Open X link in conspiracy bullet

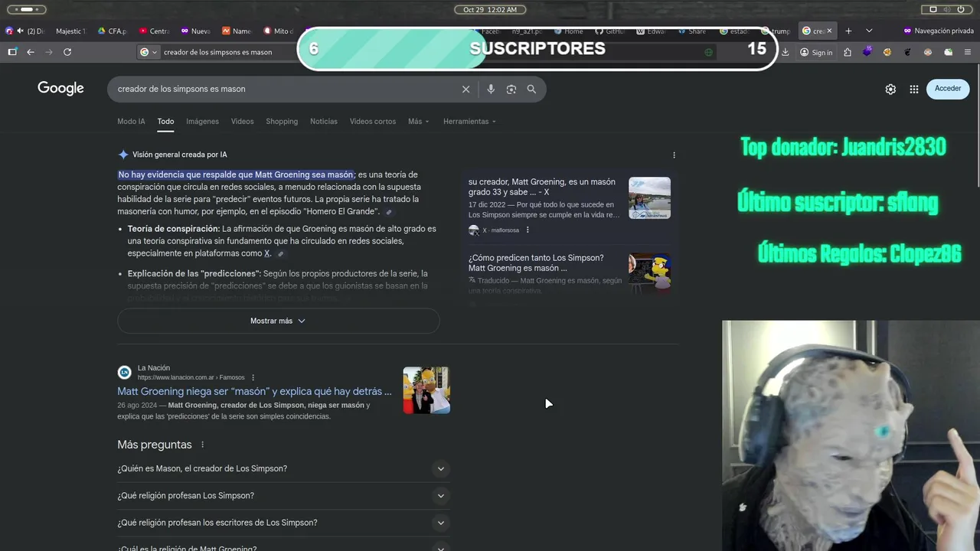(x=267, y=253)
